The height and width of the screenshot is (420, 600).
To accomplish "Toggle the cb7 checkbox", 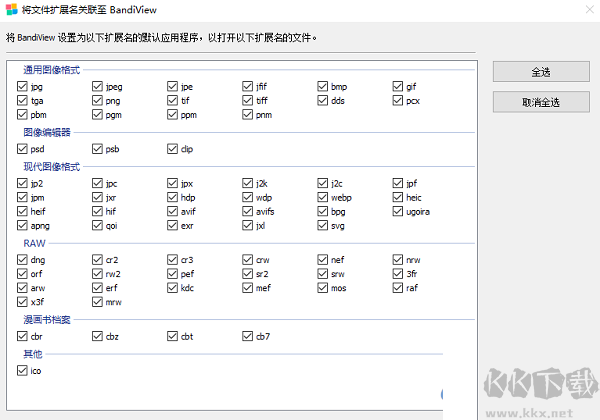I will pyautogui.click(x=248, y=336).
